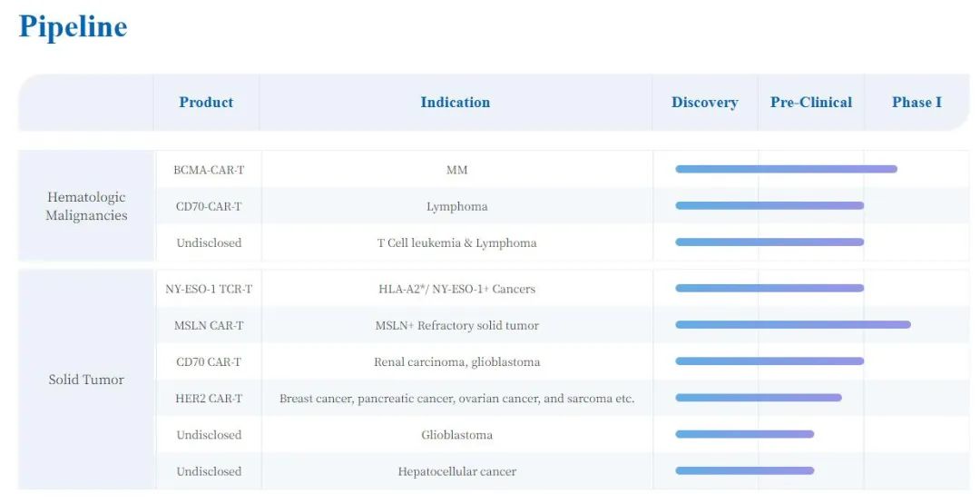Click the Hepatocellular cancer indication

pyautogui.click(x=456, y=471)
